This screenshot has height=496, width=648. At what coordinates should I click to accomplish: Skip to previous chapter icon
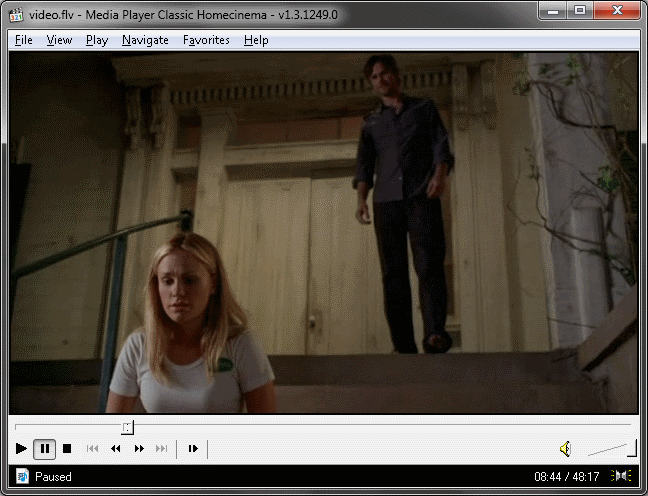coord(92,448)
